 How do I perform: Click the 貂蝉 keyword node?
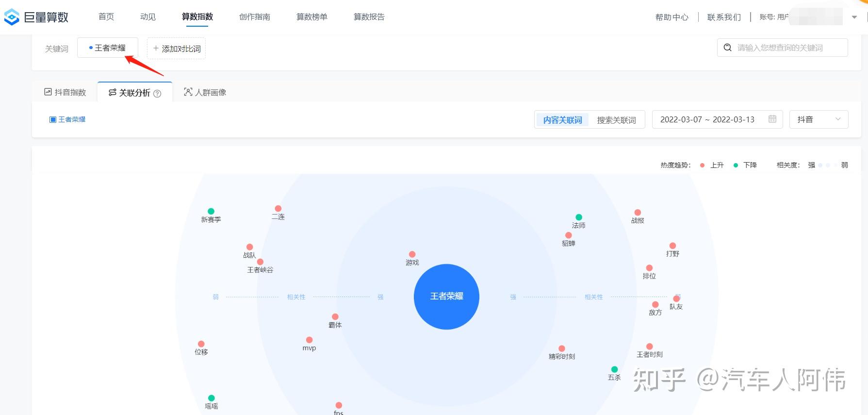568,235
